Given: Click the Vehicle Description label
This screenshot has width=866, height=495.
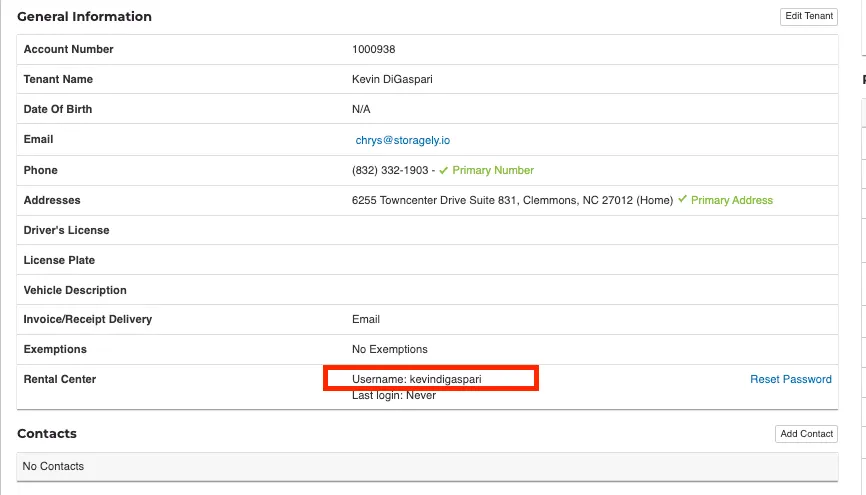Looking at the screenshot, I should (75, 290).
